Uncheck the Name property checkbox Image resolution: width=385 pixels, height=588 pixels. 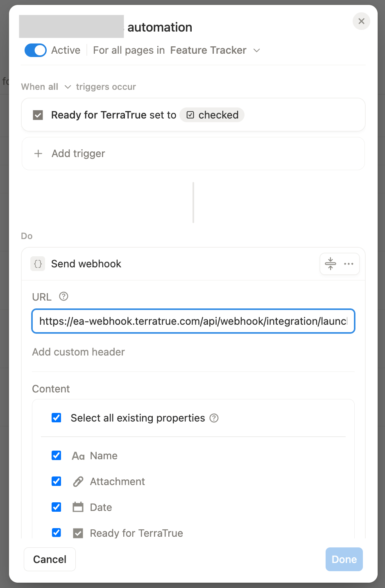click(57, 456)
